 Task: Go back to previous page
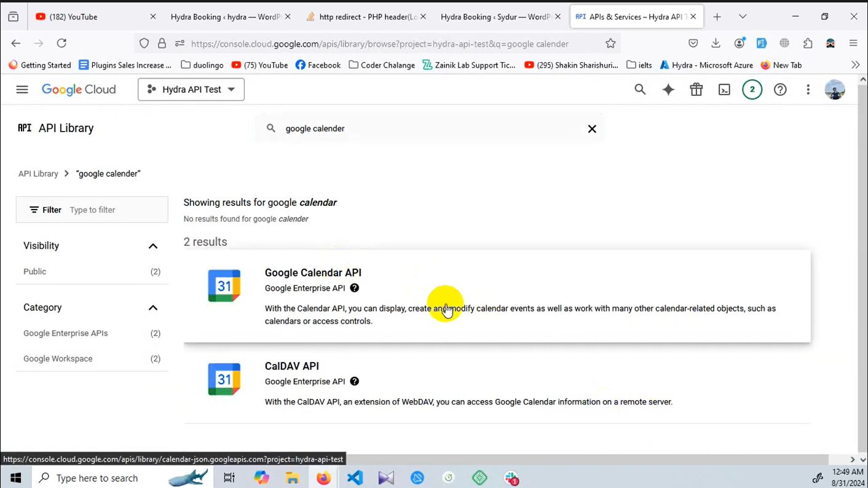16,43
